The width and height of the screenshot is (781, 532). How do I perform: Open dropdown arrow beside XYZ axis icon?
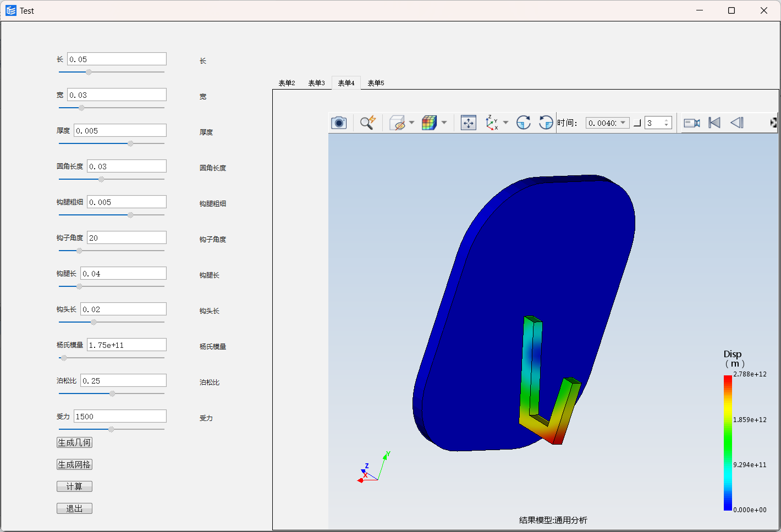pyautogui.click(x=505, y=123)
